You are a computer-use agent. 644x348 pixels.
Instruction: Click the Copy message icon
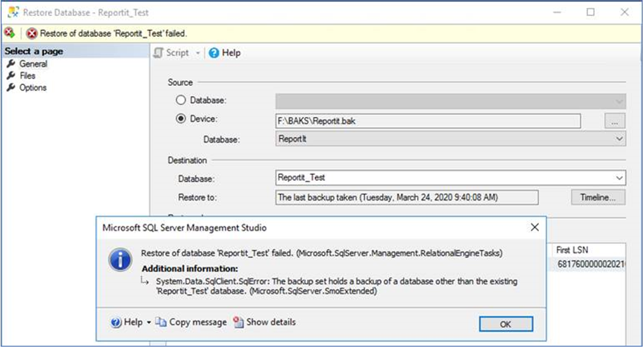pos(161,322)
